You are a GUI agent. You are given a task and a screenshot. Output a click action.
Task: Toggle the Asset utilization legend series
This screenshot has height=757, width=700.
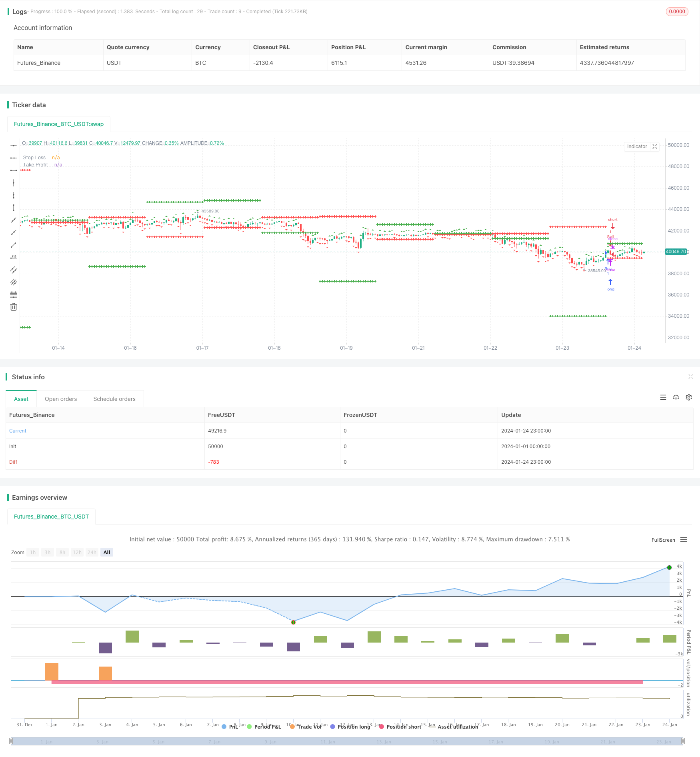pyautogui.click(x=454, y=727)
